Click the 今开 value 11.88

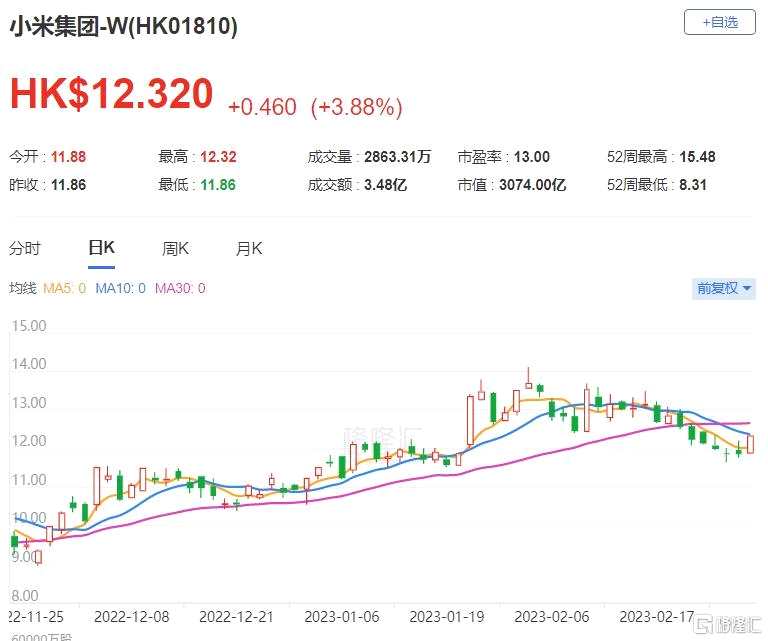pos(69,157)
